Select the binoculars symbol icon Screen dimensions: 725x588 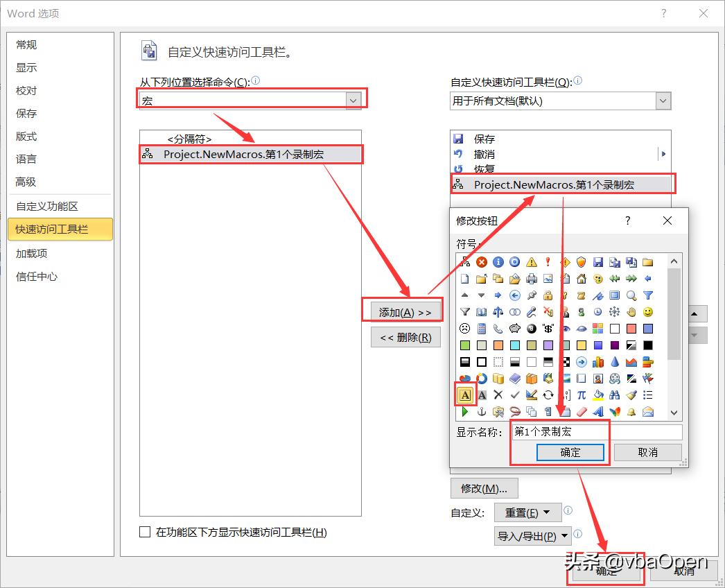click(x=615, y=395)
